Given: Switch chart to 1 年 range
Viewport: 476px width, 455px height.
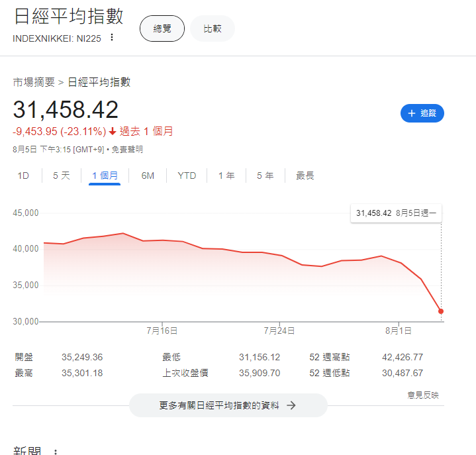Looking at the screenshot, I should (226, 176).
